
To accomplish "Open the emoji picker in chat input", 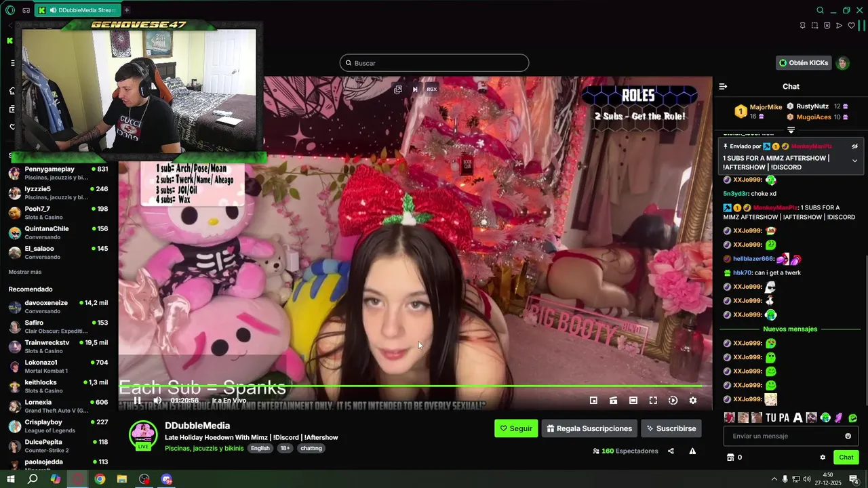I will pyautogui.click(x=848, y=436).
